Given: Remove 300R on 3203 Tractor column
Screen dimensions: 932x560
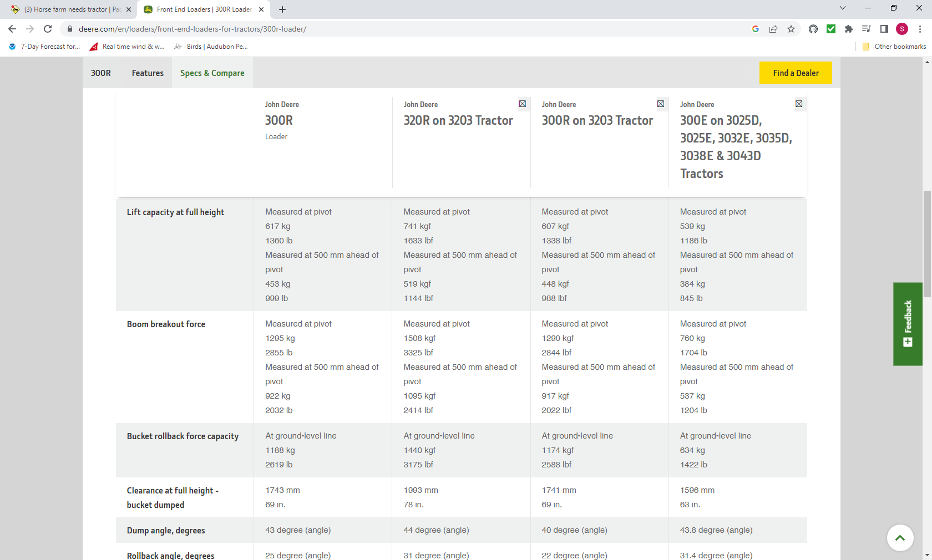Looking at the screenshot, I should tap(660, 104).
